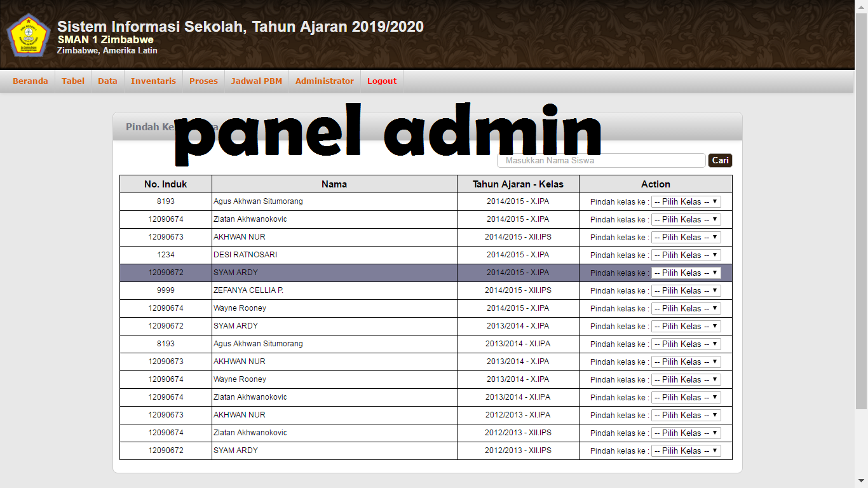This screenshot has width=868, height=488.
Task: Open the Beranda menu
Action: (x=30, y=81)
